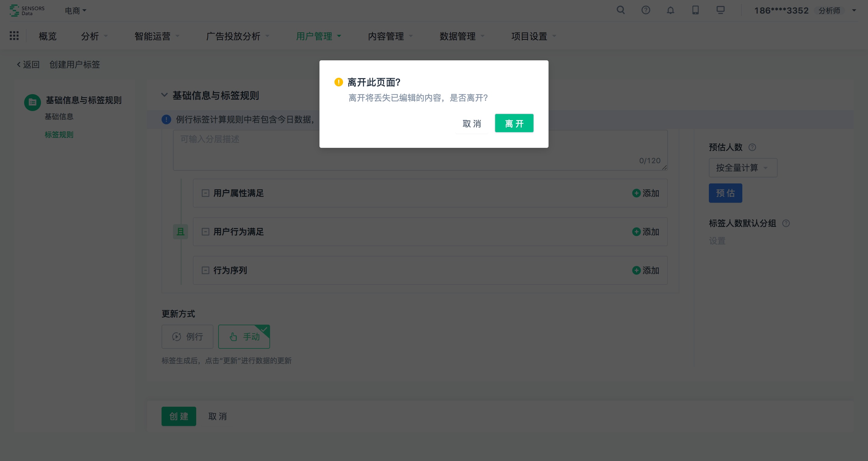Viewport: 868px width, 461px height.
Task: Click the 返回 link
Action: pos(31,64)
